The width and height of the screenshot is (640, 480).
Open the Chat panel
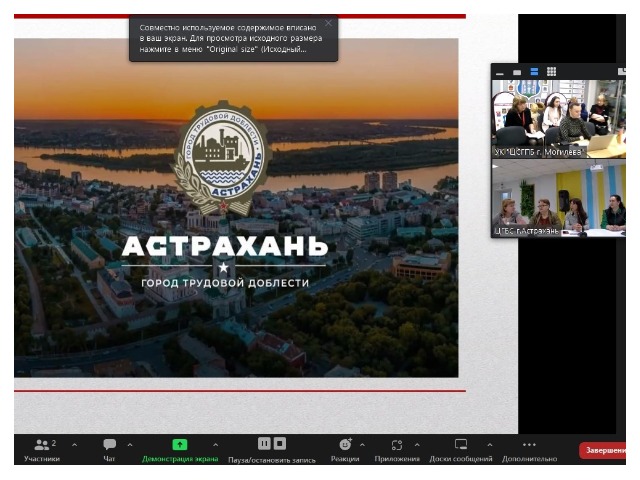109,451
